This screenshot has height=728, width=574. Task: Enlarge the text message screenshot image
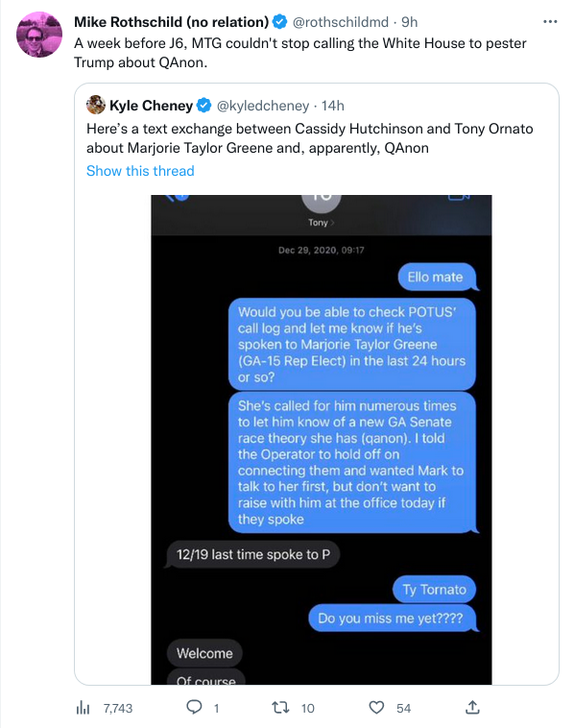coord(322,440)
